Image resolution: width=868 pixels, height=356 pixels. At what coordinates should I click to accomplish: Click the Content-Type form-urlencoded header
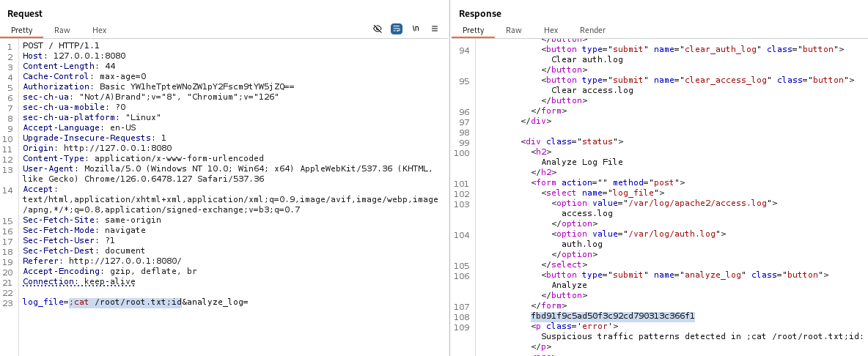(144, 159)
